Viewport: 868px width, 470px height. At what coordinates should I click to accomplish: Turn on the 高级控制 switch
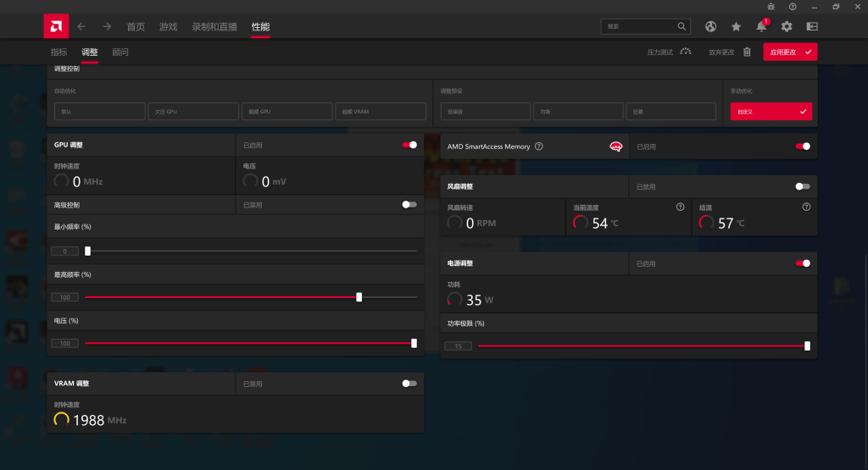click(x=409, y=204)
